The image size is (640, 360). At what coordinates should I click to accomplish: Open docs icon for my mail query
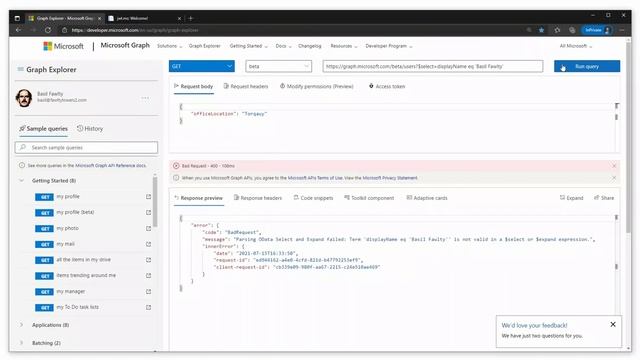pos(149,244)
